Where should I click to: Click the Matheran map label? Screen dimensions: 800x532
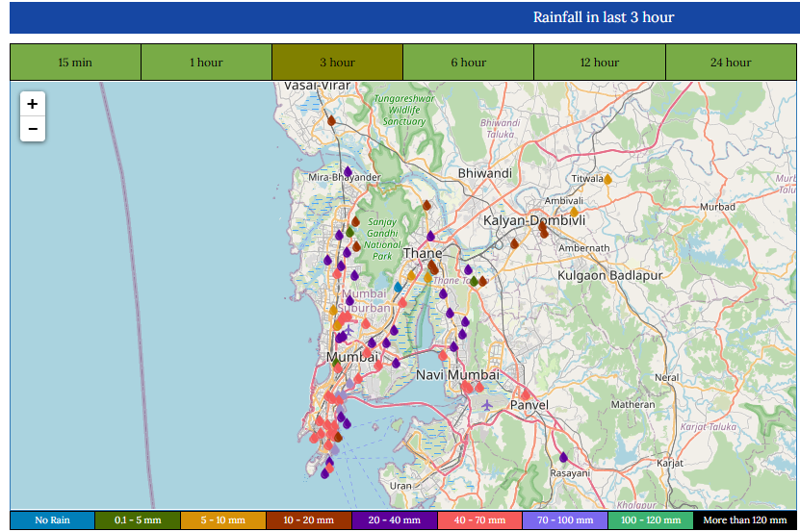coord(632,404)
